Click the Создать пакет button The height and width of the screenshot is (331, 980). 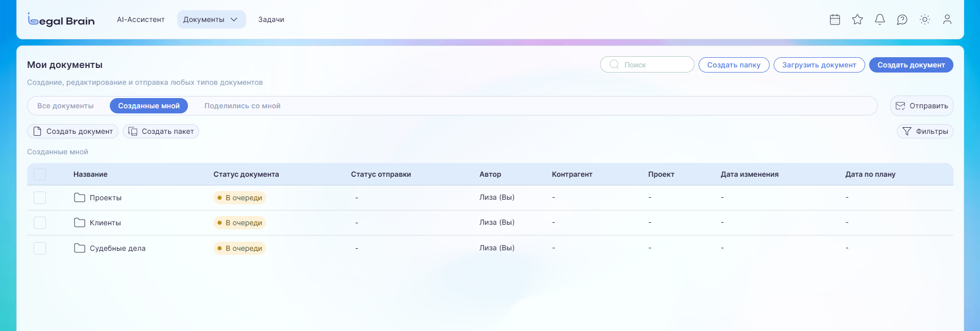pyautogui.click(x=161, y=131)
